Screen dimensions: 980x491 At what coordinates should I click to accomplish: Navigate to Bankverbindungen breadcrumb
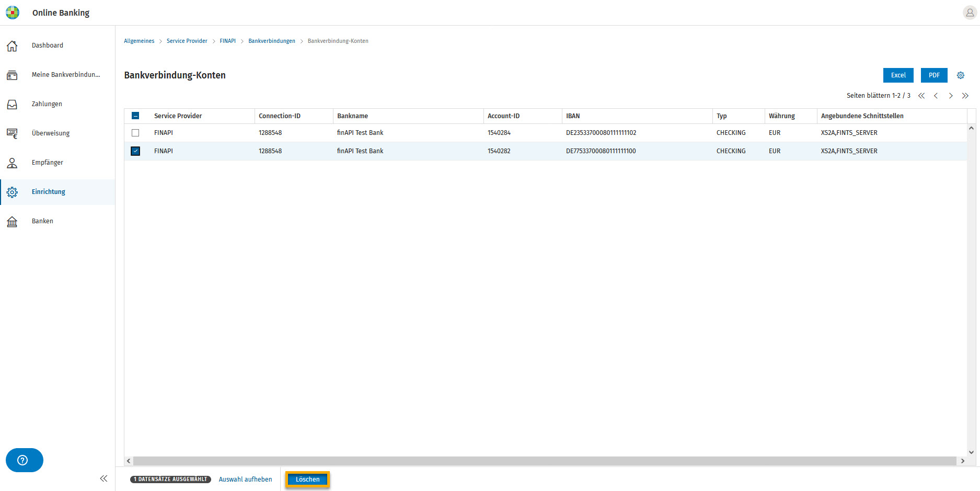tap(272, 41)
